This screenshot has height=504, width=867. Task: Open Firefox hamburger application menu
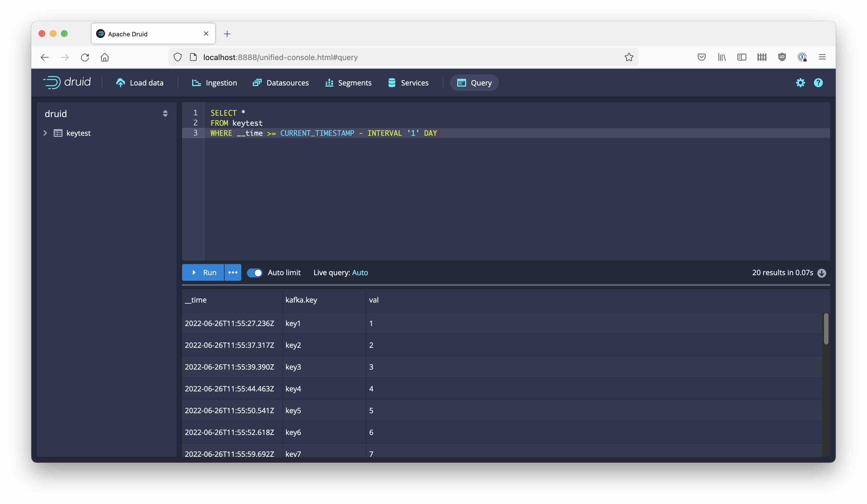822,57
